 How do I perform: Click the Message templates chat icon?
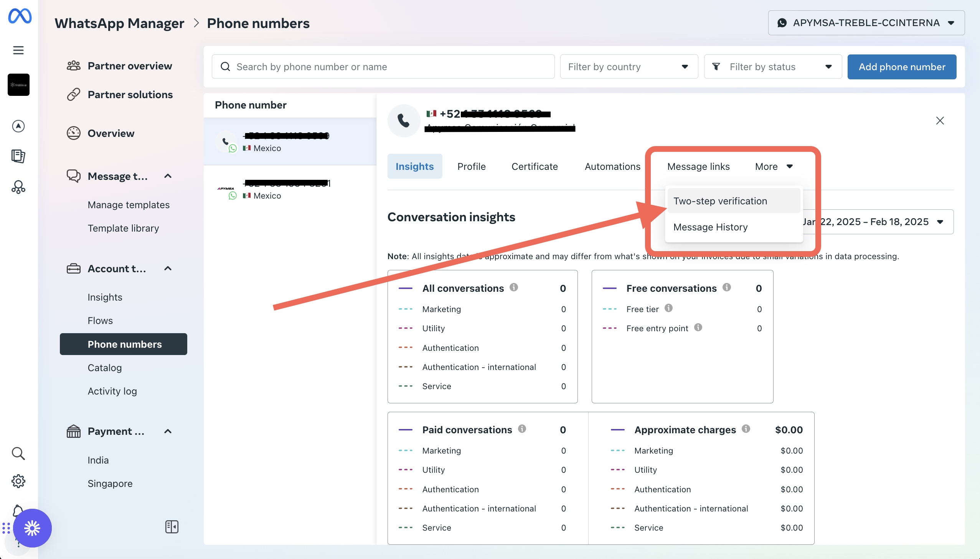click(73, 176)
